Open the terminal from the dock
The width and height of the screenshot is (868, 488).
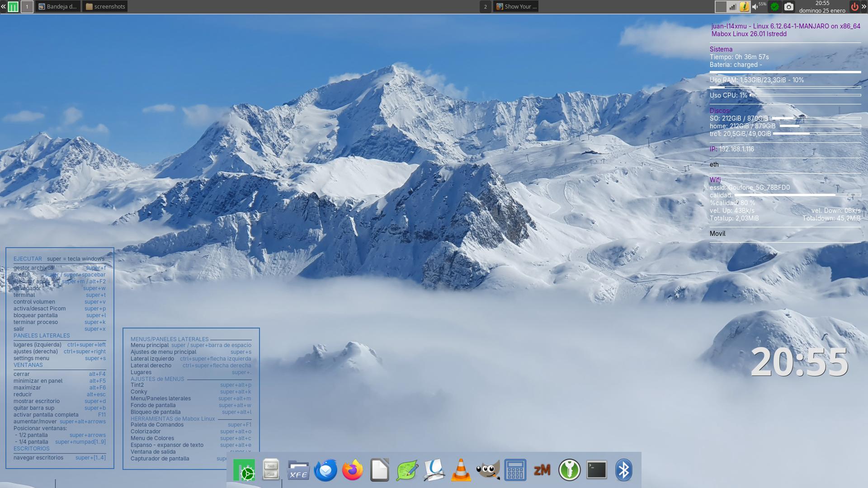pos(596,470)
